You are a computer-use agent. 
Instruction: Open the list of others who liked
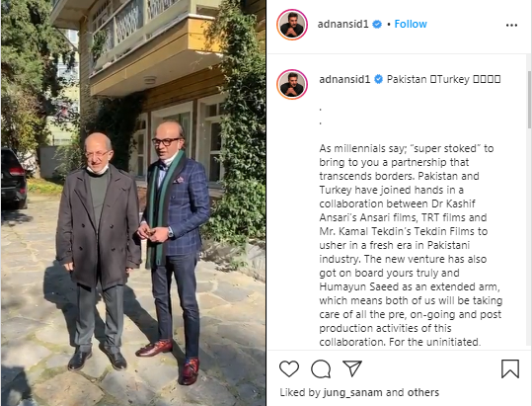coord(423,393)
